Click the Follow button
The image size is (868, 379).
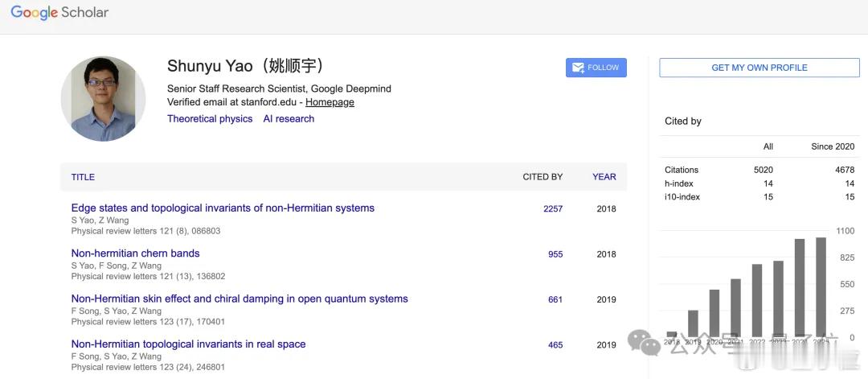click(x=596, y=68)
